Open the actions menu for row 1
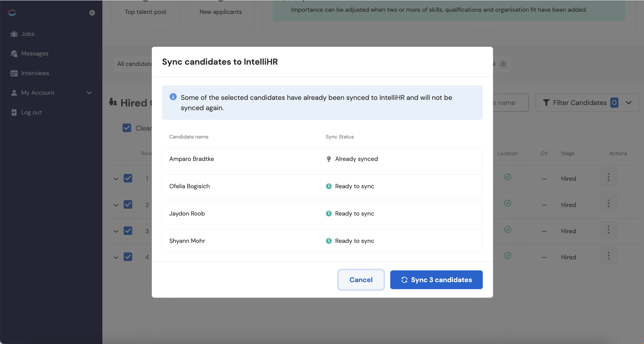The height and width of the screenshot is (344, 644). (x=609, y=177)
